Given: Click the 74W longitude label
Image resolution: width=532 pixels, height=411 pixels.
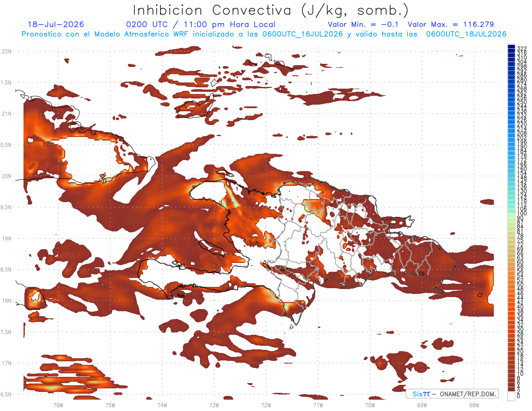Looking at the screenshot, I should point(162,405).
